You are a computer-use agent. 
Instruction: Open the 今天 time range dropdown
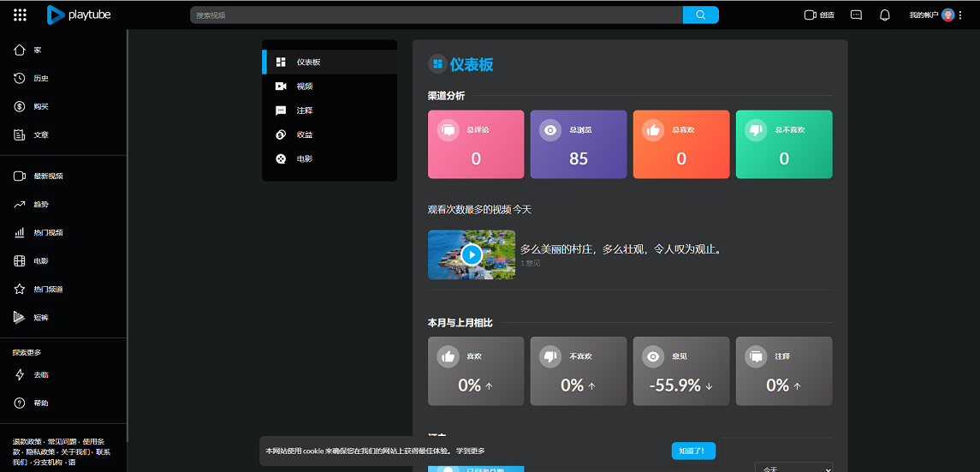(793, 468)
